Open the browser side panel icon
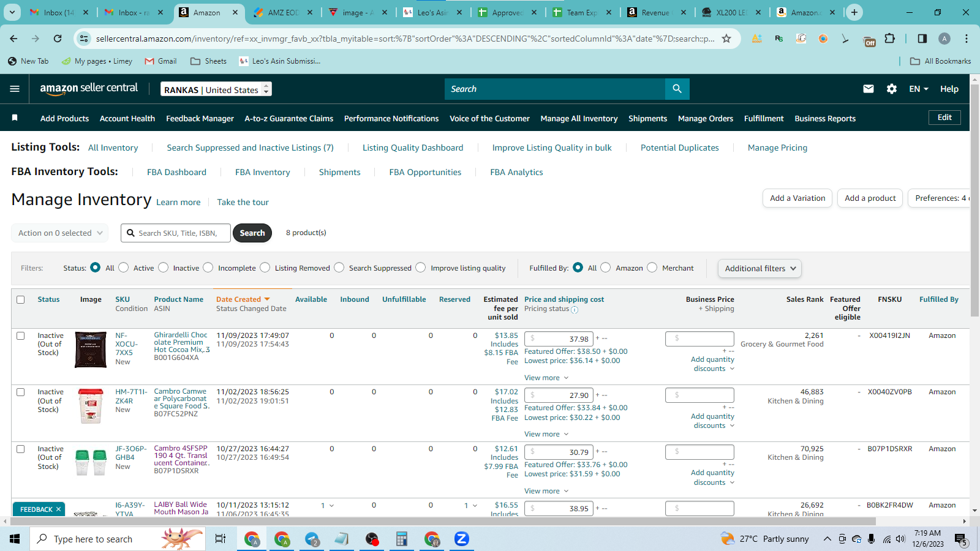Image resolution: width=980 pixels, height=551 pixels. [x=922, y=39]
